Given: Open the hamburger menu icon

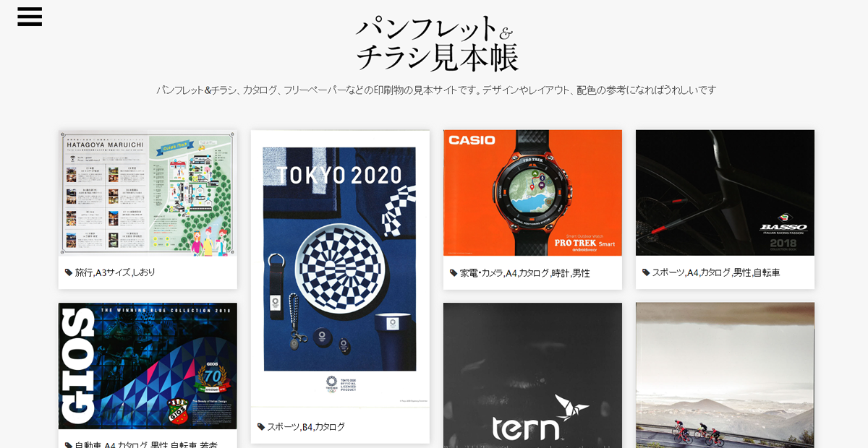Looking at the screenshot, I should [30, 17].
